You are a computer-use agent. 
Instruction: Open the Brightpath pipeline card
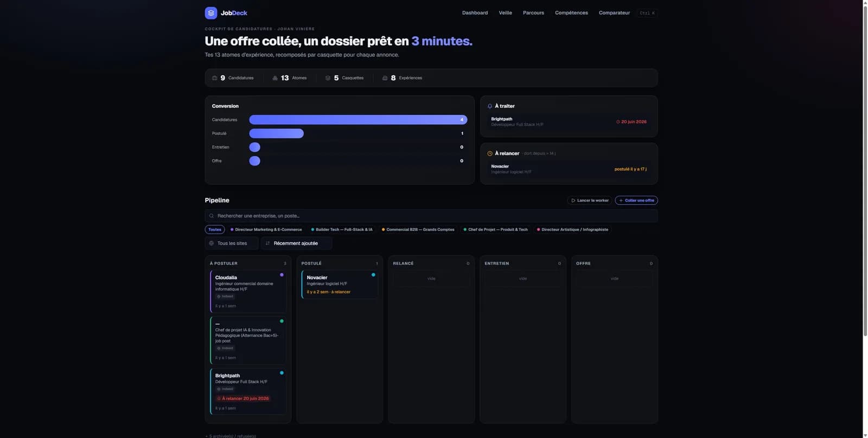[x=248, y=391]
